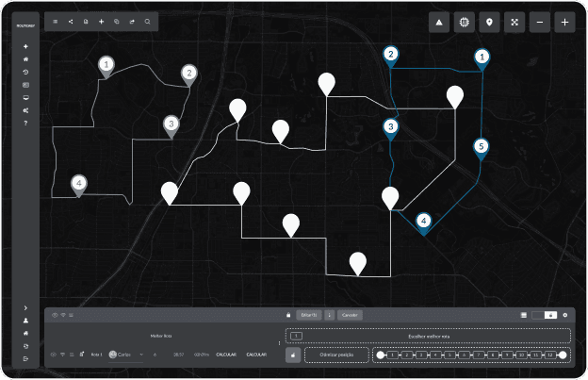Click the fullscreen expand map button

[x=514, y=22]
